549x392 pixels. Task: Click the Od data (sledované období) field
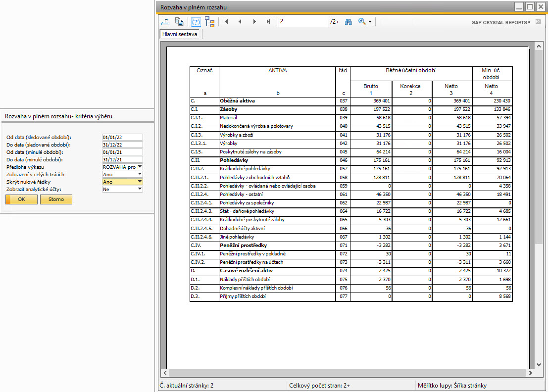click(122, 137)
